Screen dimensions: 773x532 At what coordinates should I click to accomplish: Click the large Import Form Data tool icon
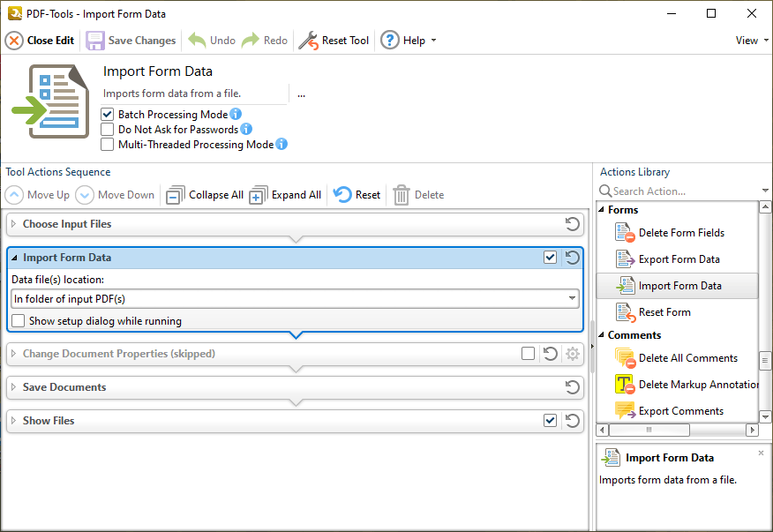point(51,101)
